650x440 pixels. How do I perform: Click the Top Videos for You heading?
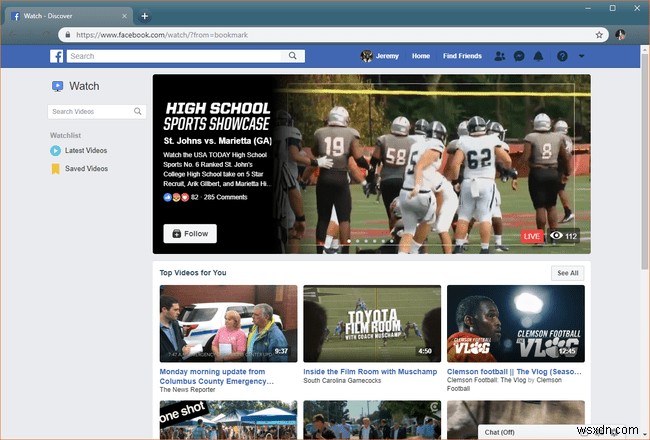(x=193, y=272)
